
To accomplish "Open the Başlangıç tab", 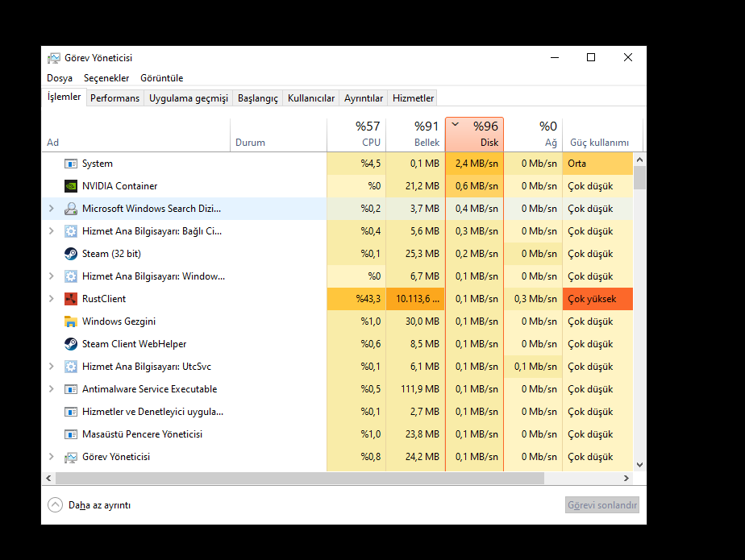I will click(257, 98).
